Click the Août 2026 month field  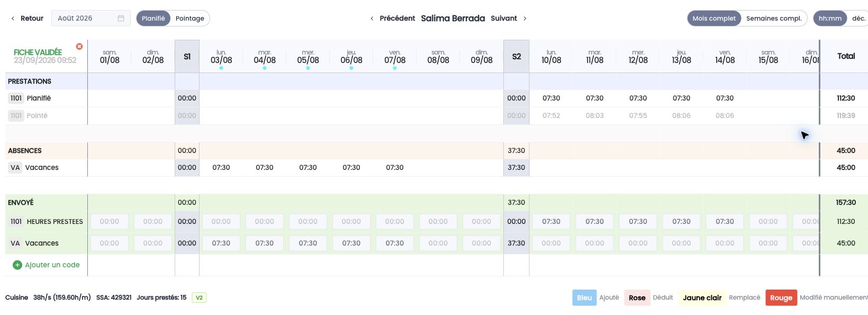91,18
